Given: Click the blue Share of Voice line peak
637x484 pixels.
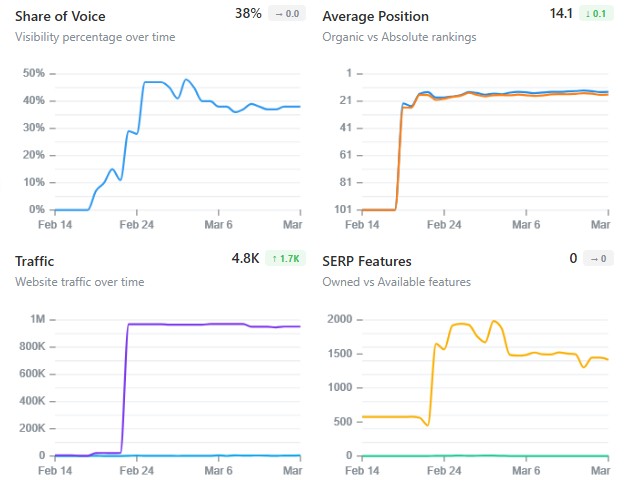Looking at the screenshot, I should [186, 80].
